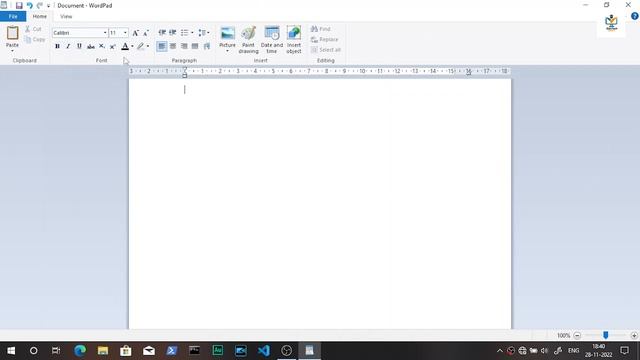Apply the text highlight color
Screen dimensions: 640x360
click(140, 46)
